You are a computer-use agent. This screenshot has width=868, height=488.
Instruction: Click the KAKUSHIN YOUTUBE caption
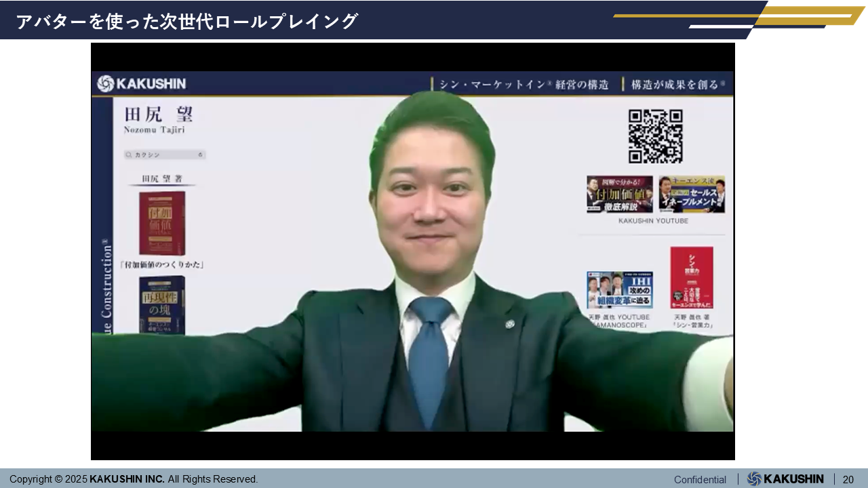click(653, 221)
